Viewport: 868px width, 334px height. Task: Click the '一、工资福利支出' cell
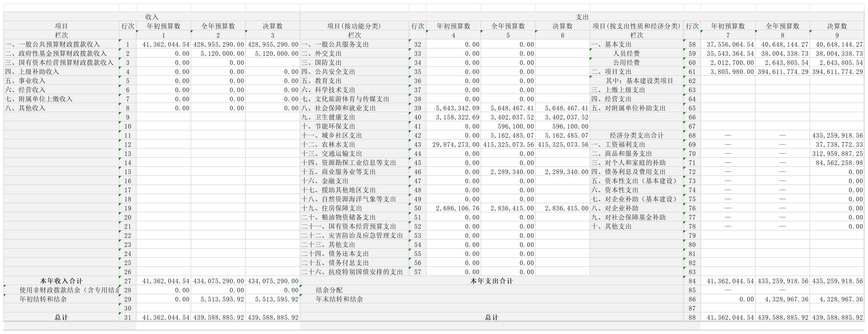[636, 144]
